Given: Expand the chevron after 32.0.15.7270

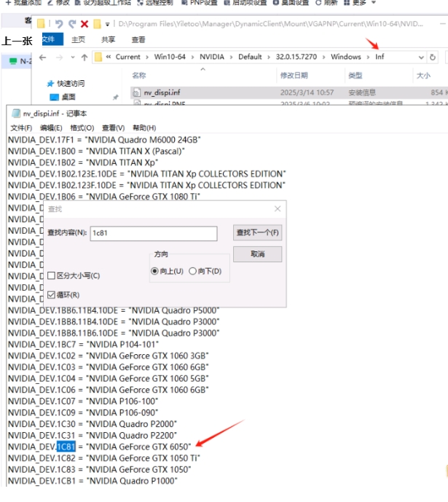Looking at the screenshot, I should click(324, 57).
